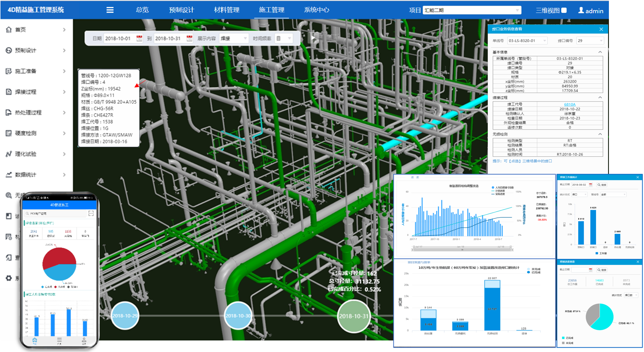Open the 项目 汇能二期 project dropdown
Screen dimensions: 644x352
pyautogui.click(x=472, y=10)
